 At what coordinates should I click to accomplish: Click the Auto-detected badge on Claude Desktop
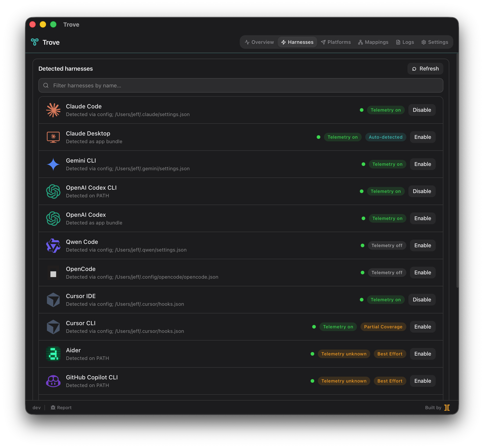(385, 137)
